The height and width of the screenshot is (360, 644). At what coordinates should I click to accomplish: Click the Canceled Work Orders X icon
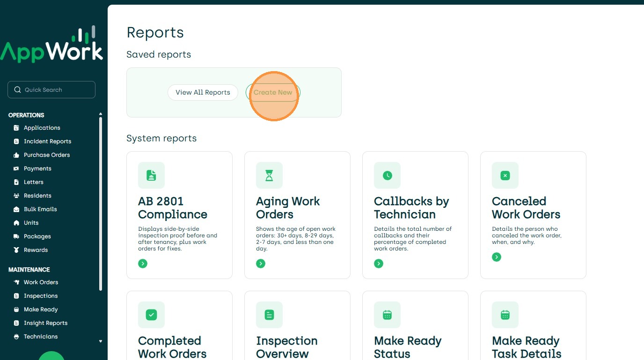click(505, 176)
